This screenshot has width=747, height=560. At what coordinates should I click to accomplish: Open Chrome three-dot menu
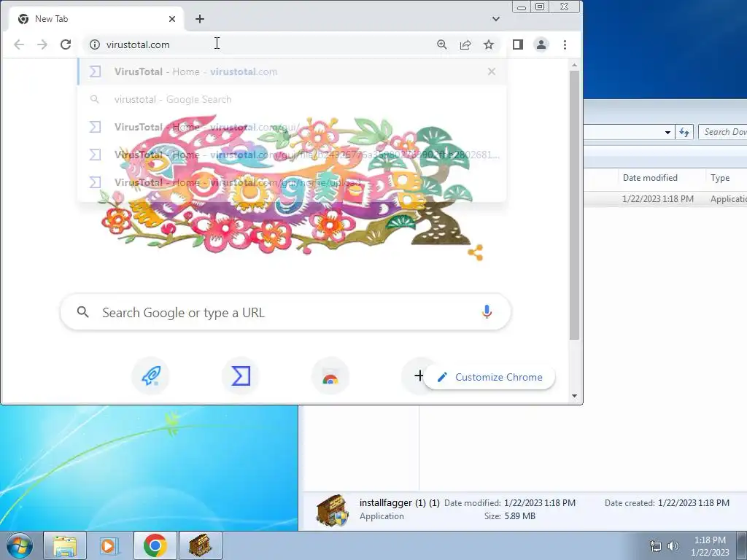(565, 44)
